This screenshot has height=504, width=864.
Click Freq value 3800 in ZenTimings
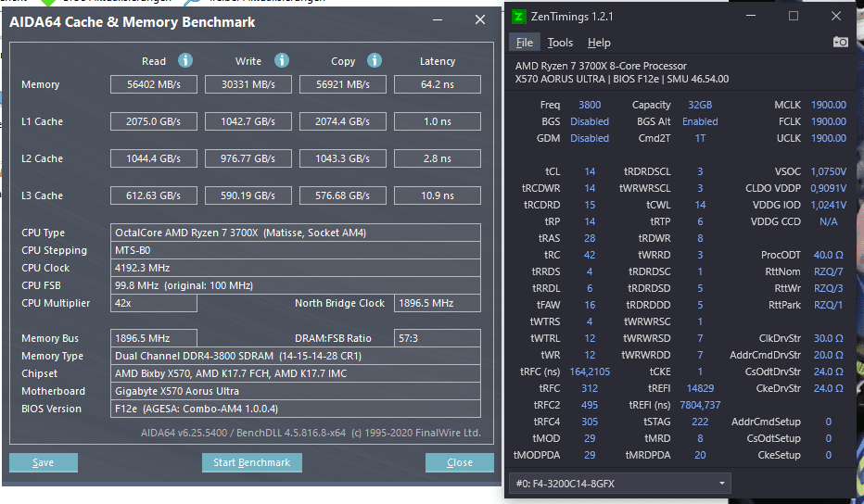pos(590,105)
